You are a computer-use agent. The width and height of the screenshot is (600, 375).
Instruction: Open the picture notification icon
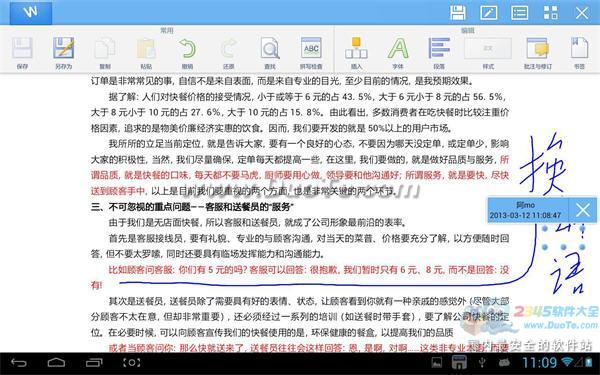click(x=437, y=362)
